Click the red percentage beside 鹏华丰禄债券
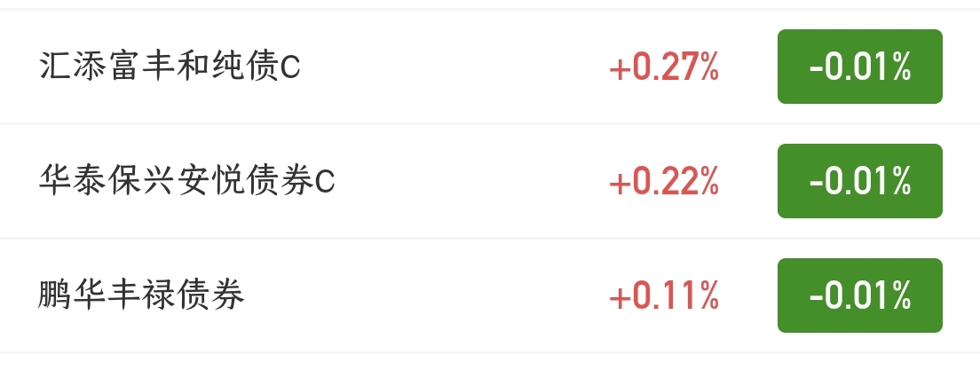This screenshot has width=980, height=378. tap(664, 296)
